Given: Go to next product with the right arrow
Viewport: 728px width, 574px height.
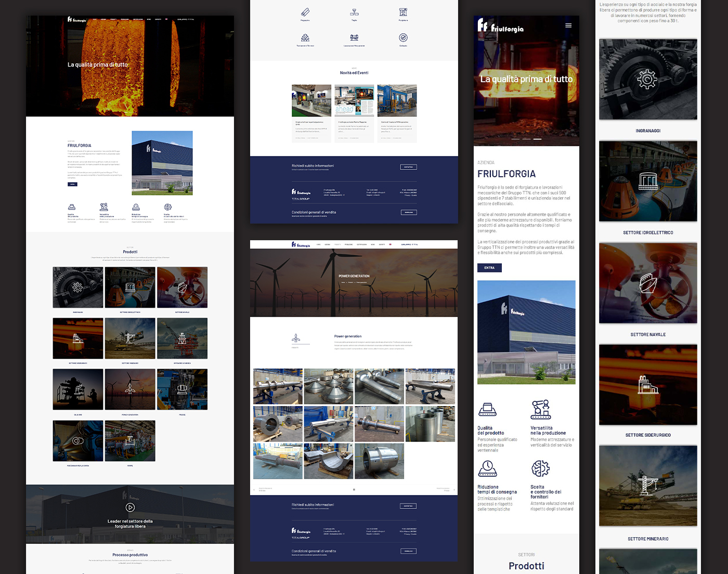Looking at the screenshot, I should [454, 489].
